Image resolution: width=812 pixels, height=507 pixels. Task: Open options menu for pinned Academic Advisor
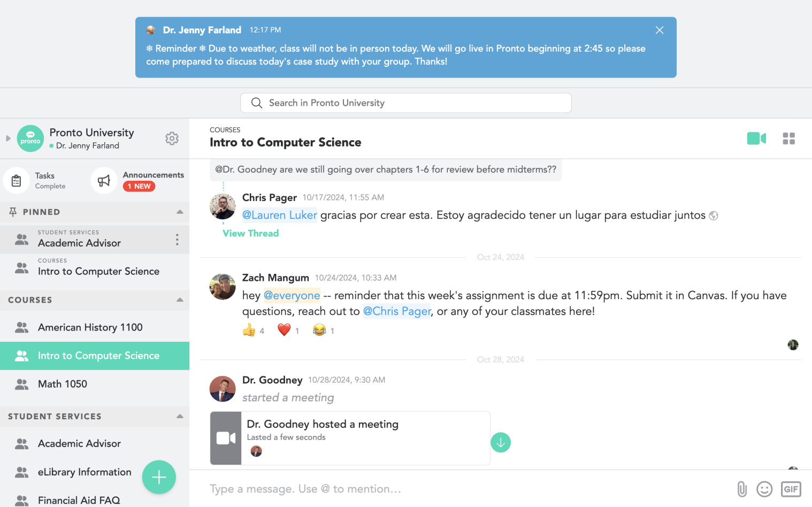177,239
